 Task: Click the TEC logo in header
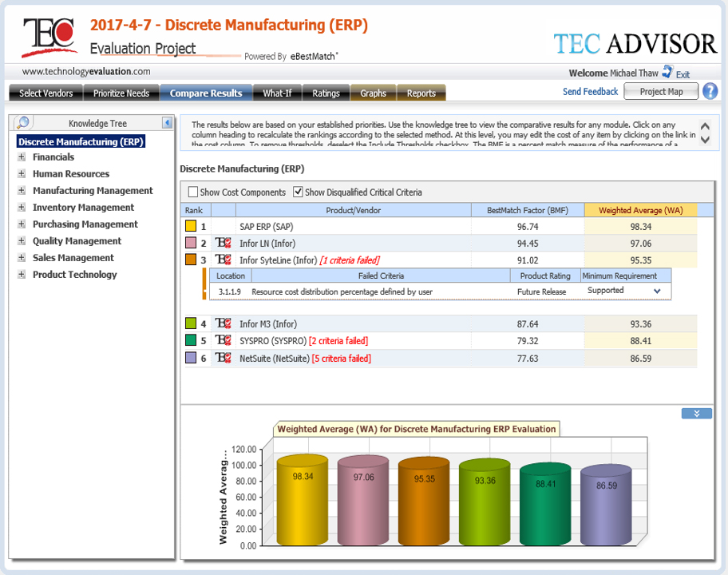(49, 38)
